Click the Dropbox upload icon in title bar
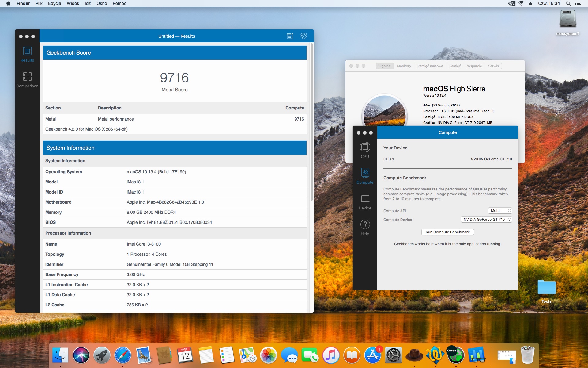Image resolution: width=588 pixels, height=368 pixels. pos(303,36)
